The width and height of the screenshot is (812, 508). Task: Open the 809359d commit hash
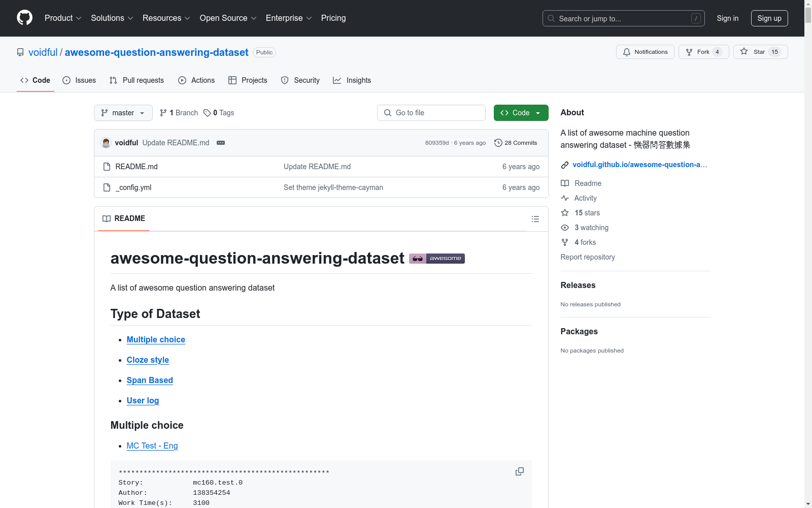click(x=437, y=143)
